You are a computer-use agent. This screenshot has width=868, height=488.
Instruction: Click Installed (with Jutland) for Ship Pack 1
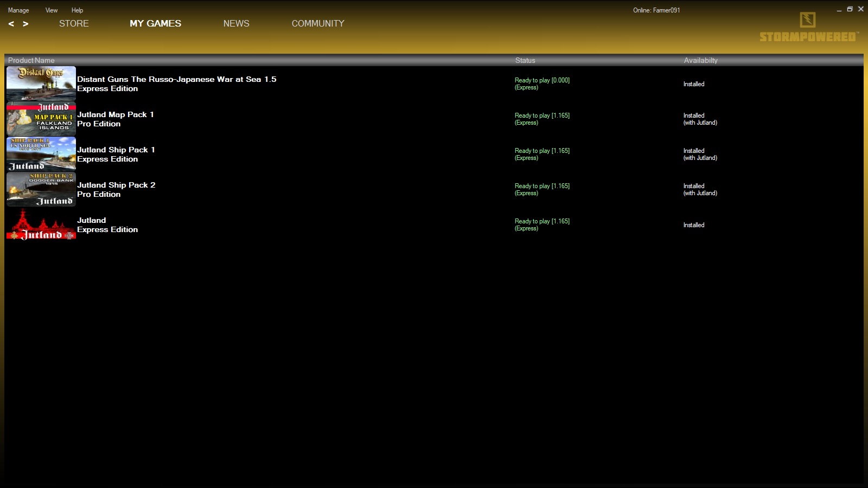click(700, 154)
